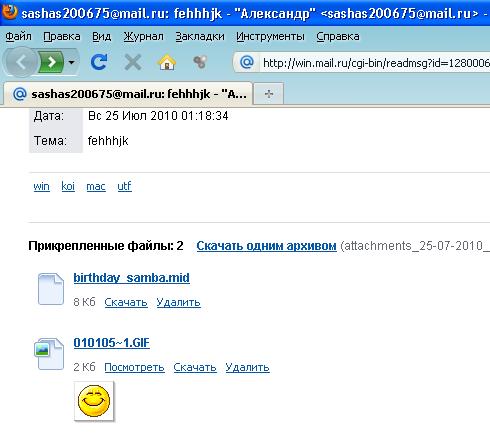Click the 8 Кб file size text
This screenshot has width=490, height=442.
coord(84,302)
